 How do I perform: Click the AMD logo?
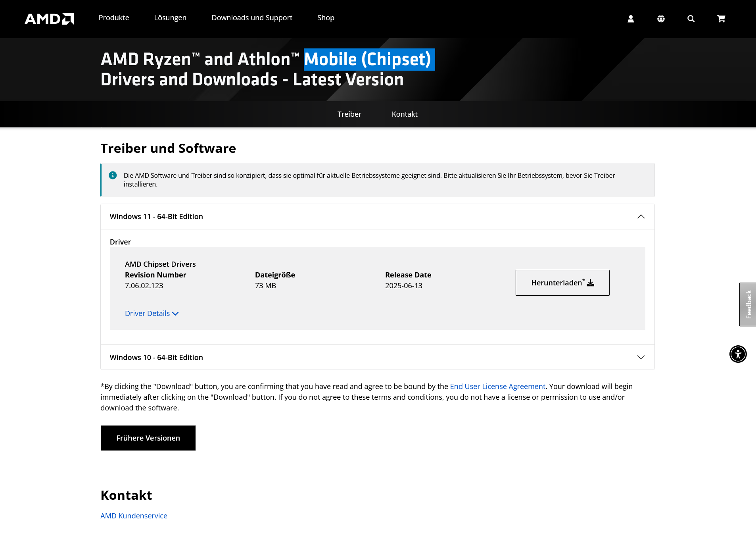pyautogui.click(x=49, y=19)
